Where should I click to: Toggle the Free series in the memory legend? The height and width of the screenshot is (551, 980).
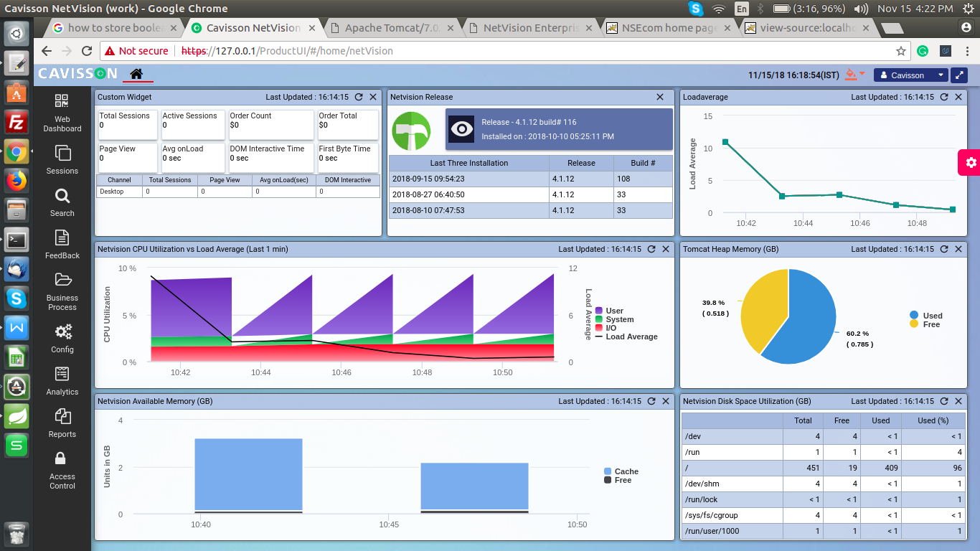(x=618, y=480)
